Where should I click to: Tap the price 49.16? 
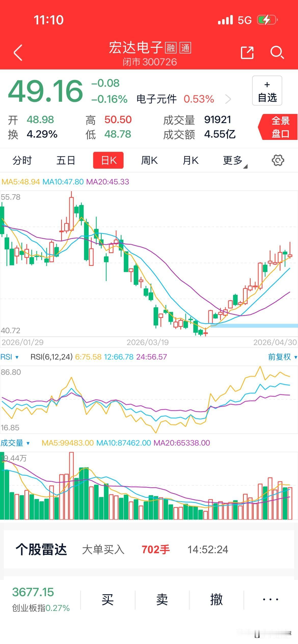(46, 91)
